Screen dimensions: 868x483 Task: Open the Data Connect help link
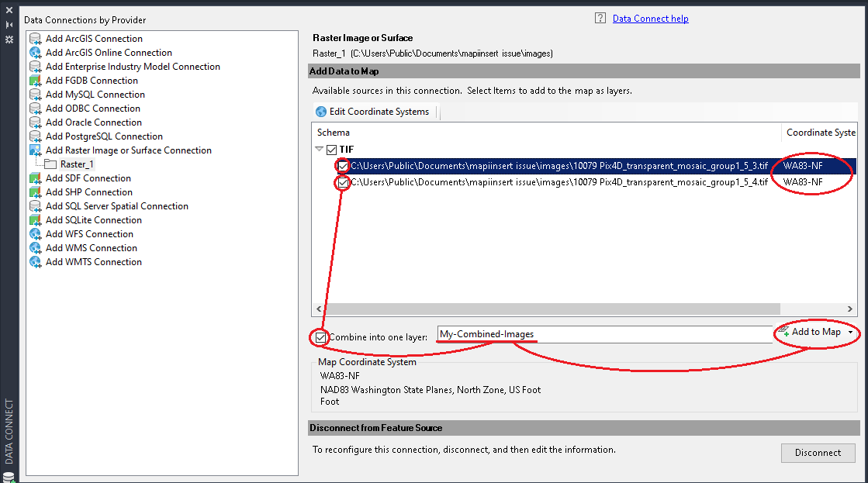click(650, 18)
